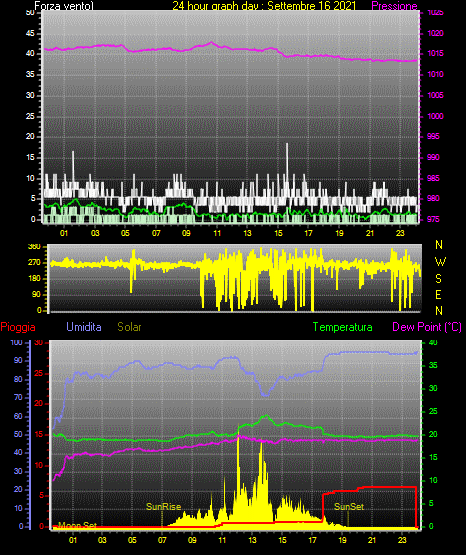
Task: Click 25 on the wind speed axis
Action: click(30, 116)
